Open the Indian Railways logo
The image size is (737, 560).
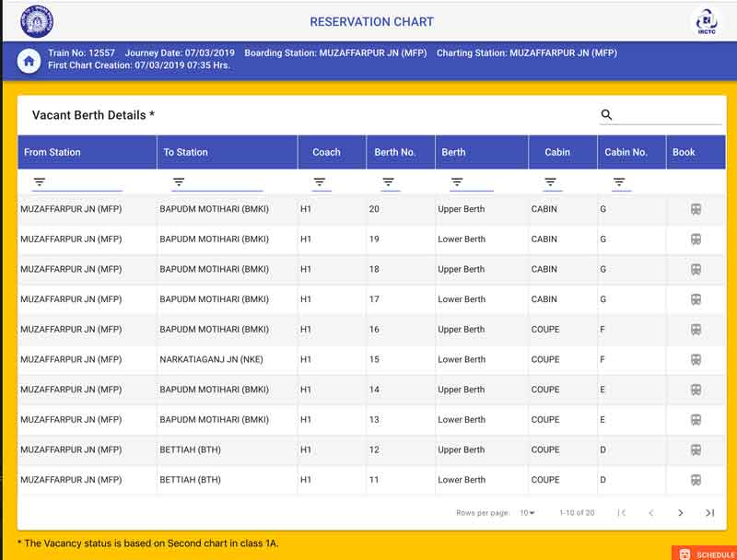pyautogui.click(x=37, y=21)
